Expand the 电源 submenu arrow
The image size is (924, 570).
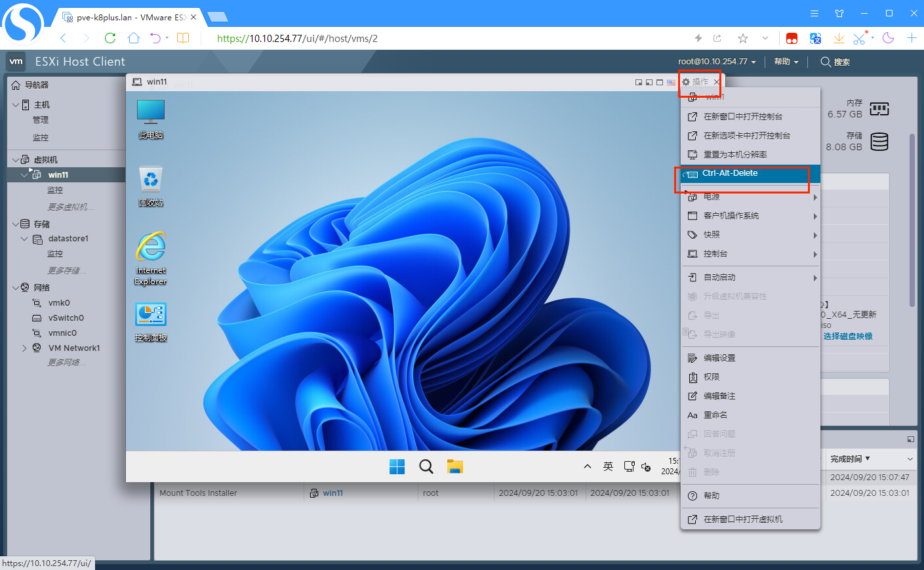(x=815, y=197)
